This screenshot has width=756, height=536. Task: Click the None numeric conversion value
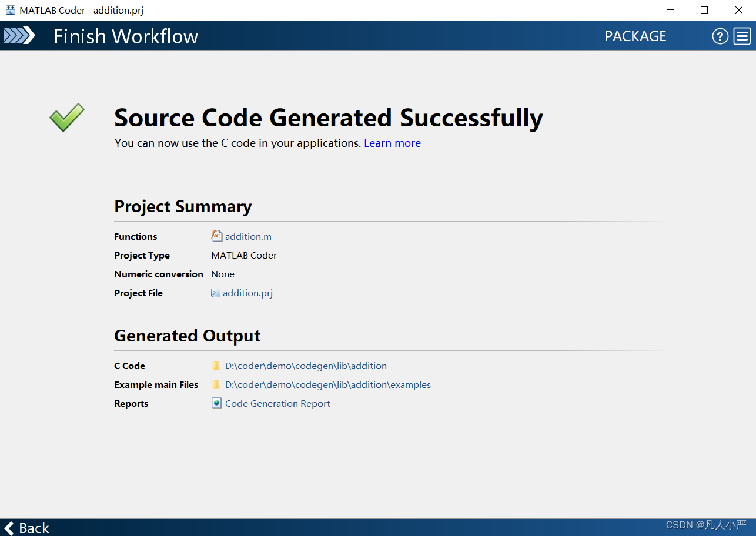tap(223, 274)
